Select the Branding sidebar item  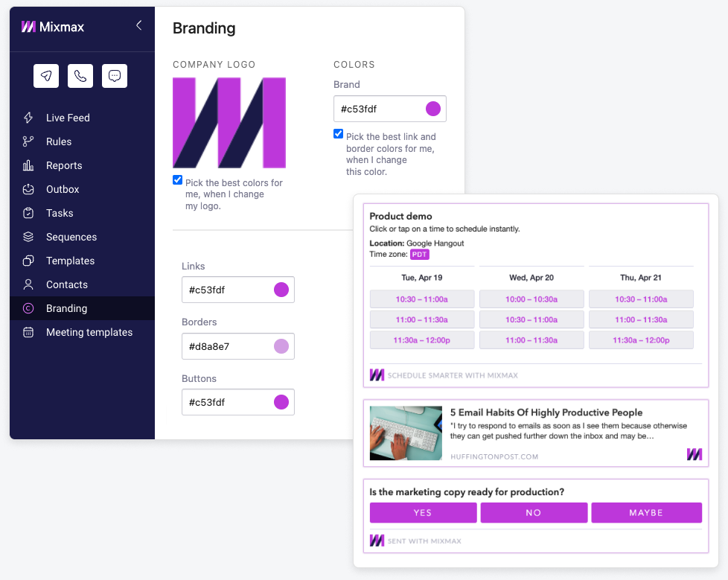coord(82,308)
